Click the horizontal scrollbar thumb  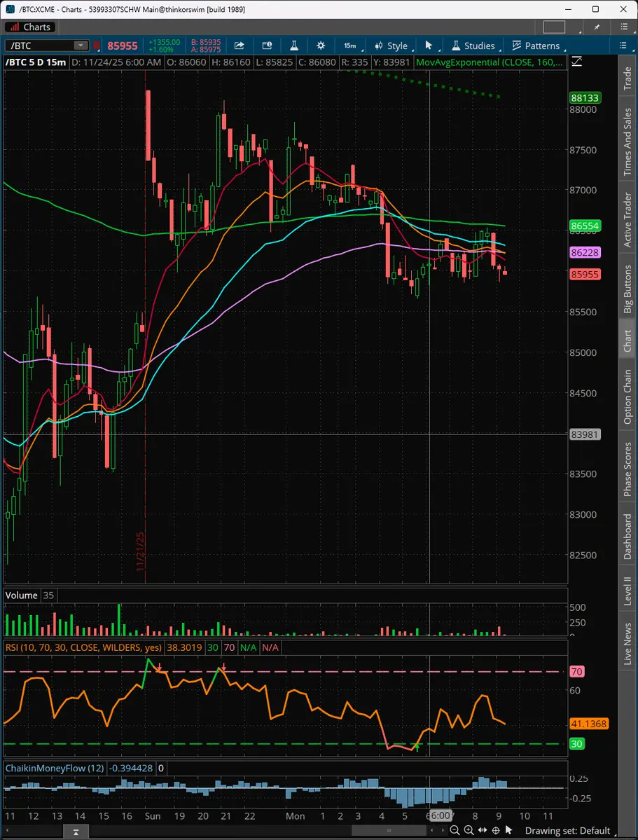coord(389,831)
